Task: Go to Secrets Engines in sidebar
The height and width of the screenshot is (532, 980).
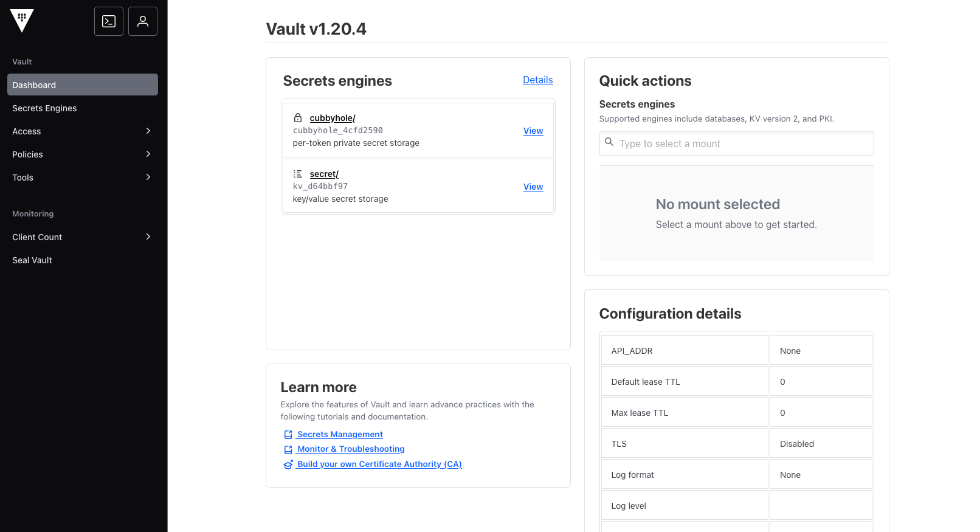Action: [x=44, y=108]
